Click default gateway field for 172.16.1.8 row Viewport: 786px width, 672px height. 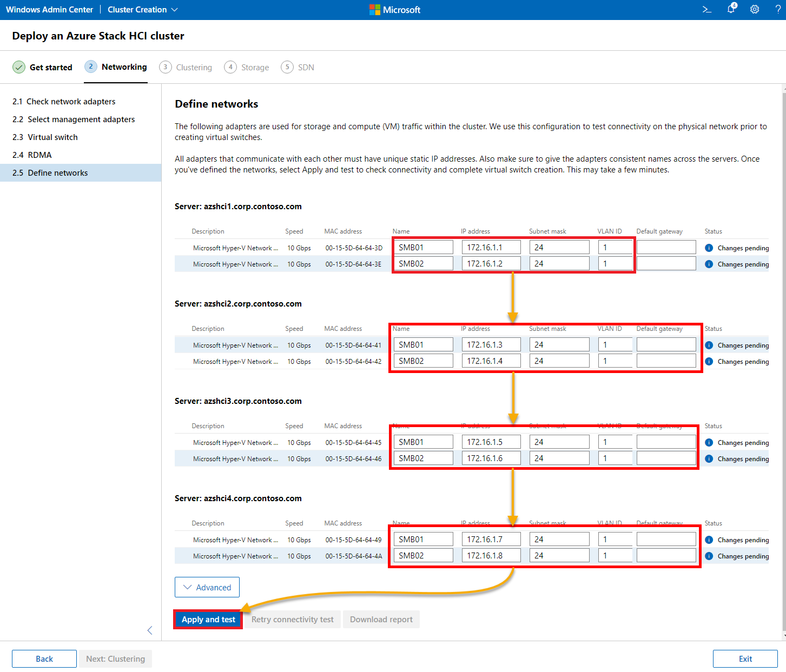[666, 555]
